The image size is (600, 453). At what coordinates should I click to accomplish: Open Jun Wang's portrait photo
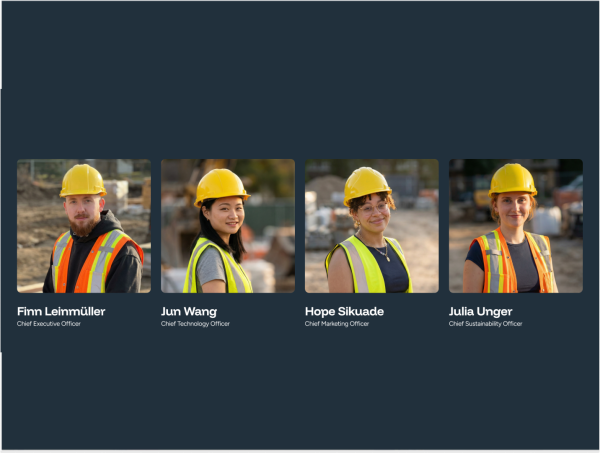pos(228,226)
